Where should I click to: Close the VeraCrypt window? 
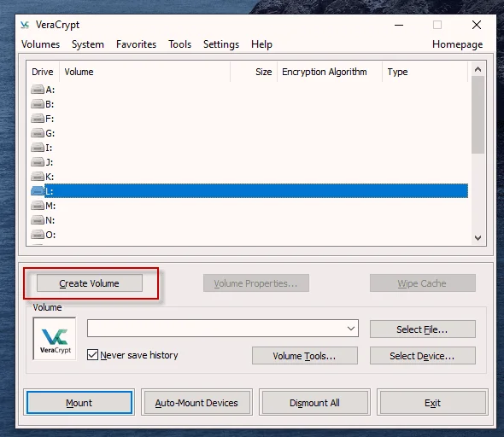477,25
